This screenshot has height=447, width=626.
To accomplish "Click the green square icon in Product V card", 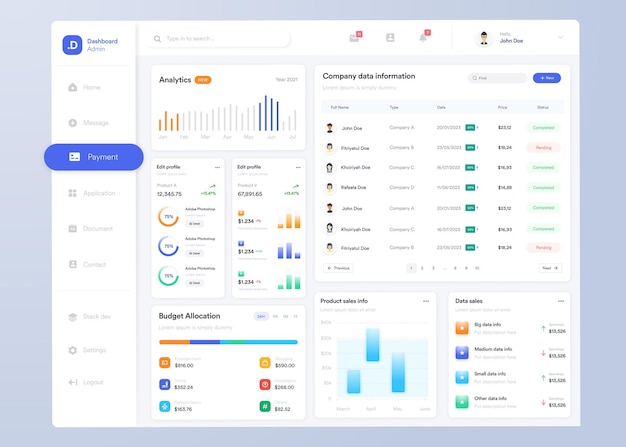I will 241,274.
